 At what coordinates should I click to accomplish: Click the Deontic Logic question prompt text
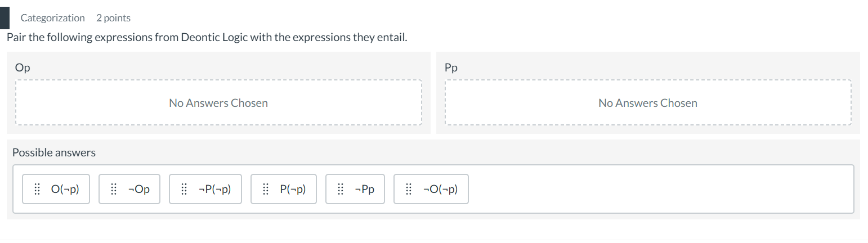pos(207,38)
